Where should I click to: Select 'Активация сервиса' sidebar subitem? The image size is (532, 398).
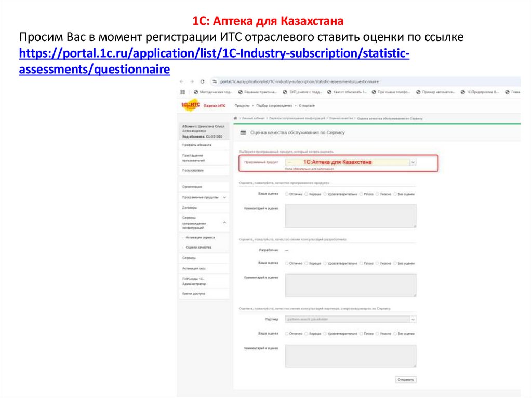tap(200, 237)
